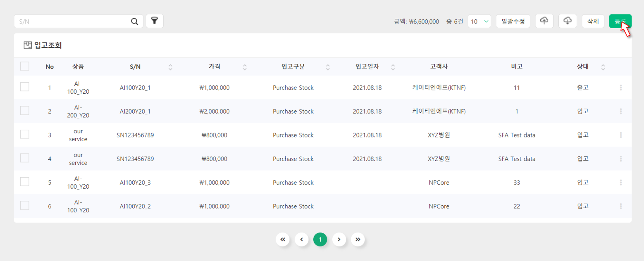
Task: Select page 1 in pagination
Action: [x=320, y=239]
